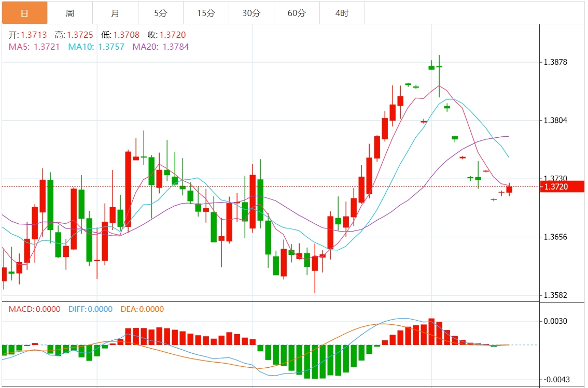
Task: Click the DEA: 0.0000 label
Action: (142, 309)
